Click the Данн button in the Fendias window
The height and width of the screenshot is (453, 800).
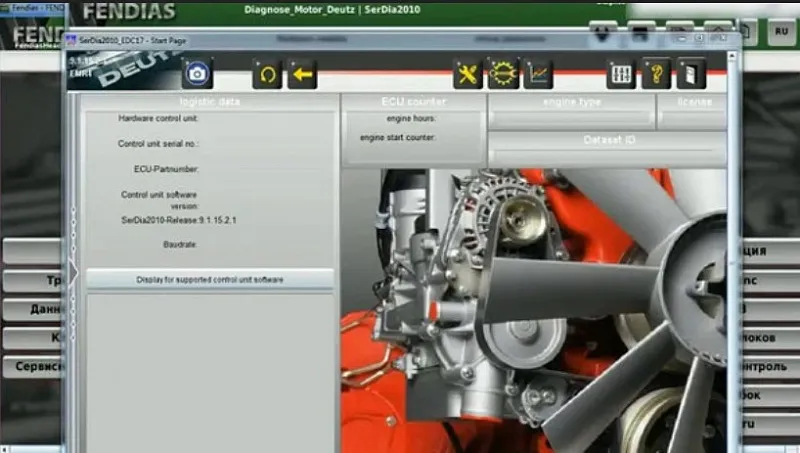[x=33, y=309]
